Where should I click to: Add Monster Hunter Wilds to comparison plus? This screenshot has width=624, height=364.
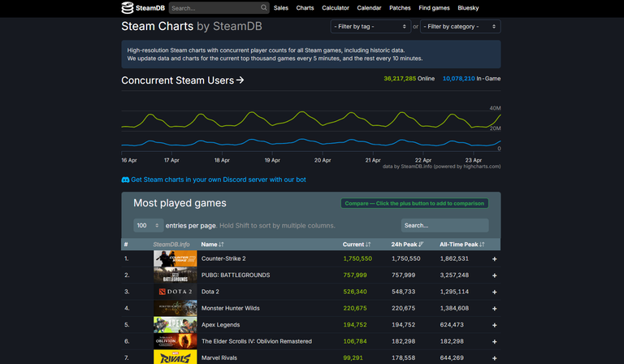coord(494,308)
